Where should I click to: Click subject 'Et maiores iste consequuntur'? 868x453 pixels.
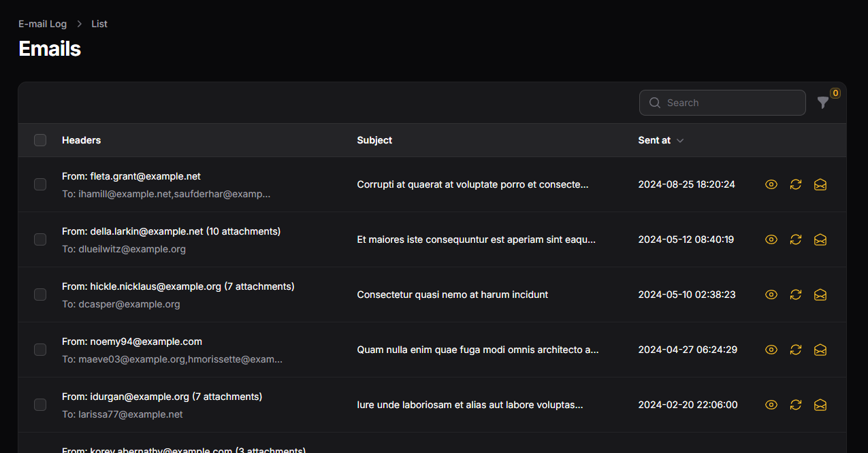pos(477,239)
